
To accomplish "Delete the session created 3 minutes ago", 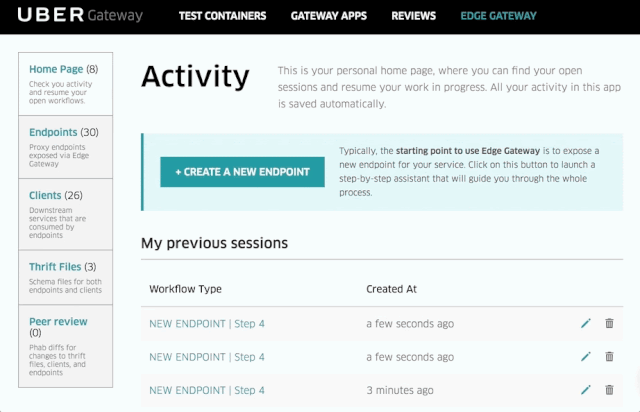I will [x=610, y=390].
